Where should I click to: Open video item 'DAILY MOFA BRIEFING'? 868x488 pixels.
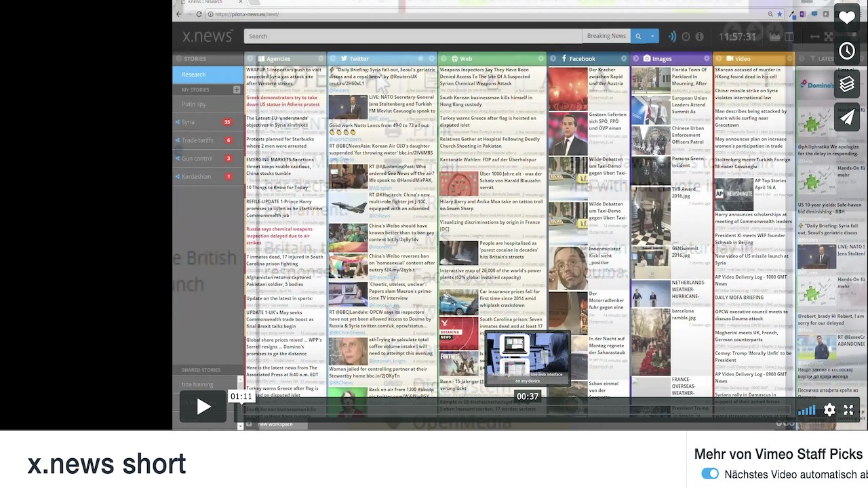tap(739, 298)
